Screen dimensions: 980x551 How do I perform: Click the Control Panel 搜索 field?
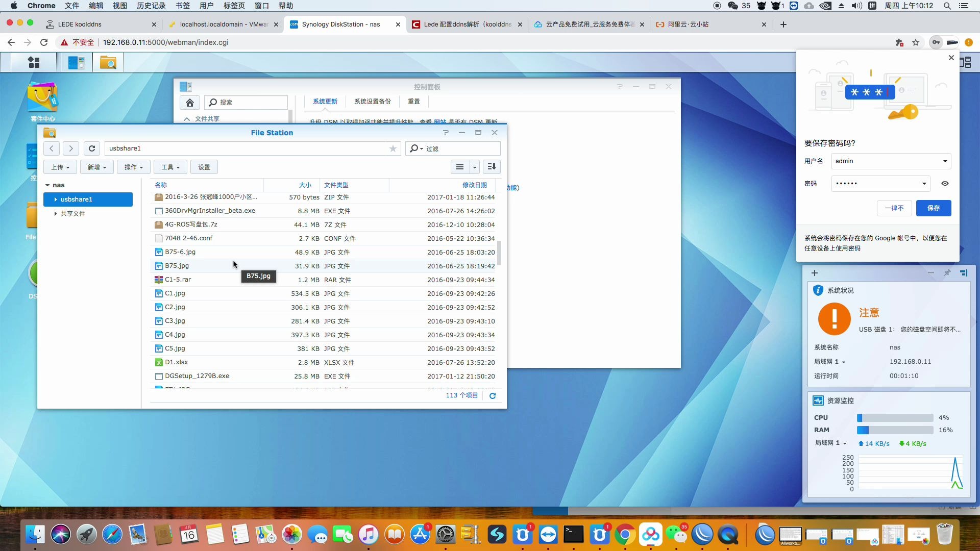[x=246, y=103]
